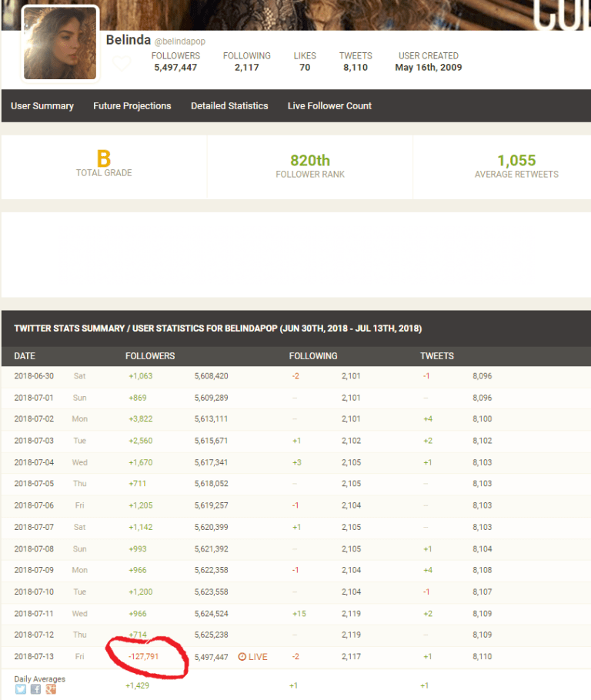Click Belinda's profile picture thumbnail
591x700 pixels.
point(60,44)
